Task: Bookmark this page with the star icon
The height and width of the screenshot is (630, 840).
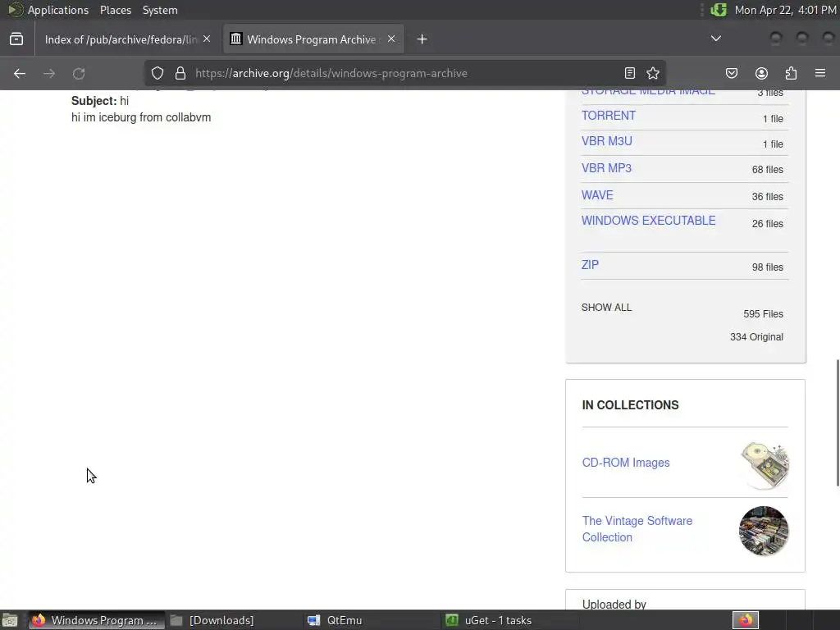Action: pos(652,73)
